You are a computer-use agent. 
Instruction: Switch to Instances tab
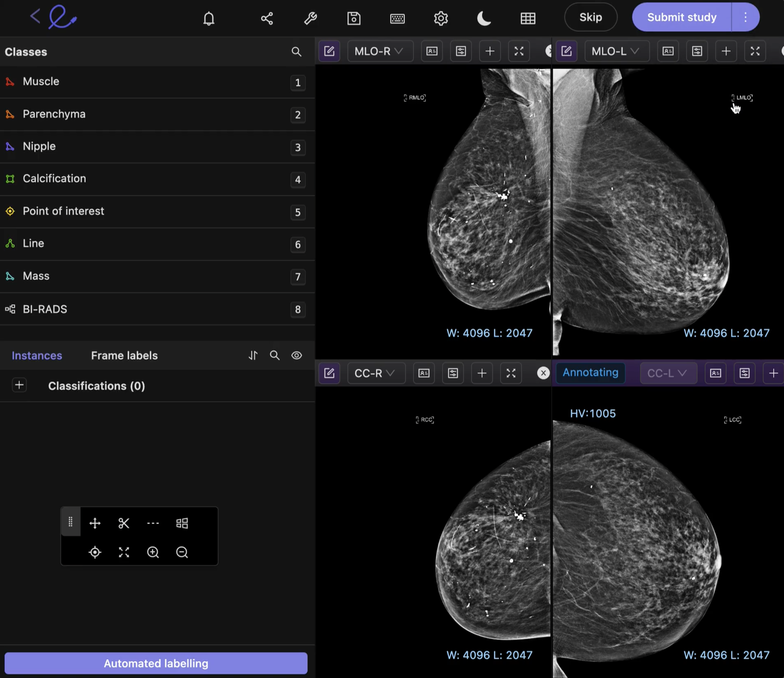click(x=37, y=355)
